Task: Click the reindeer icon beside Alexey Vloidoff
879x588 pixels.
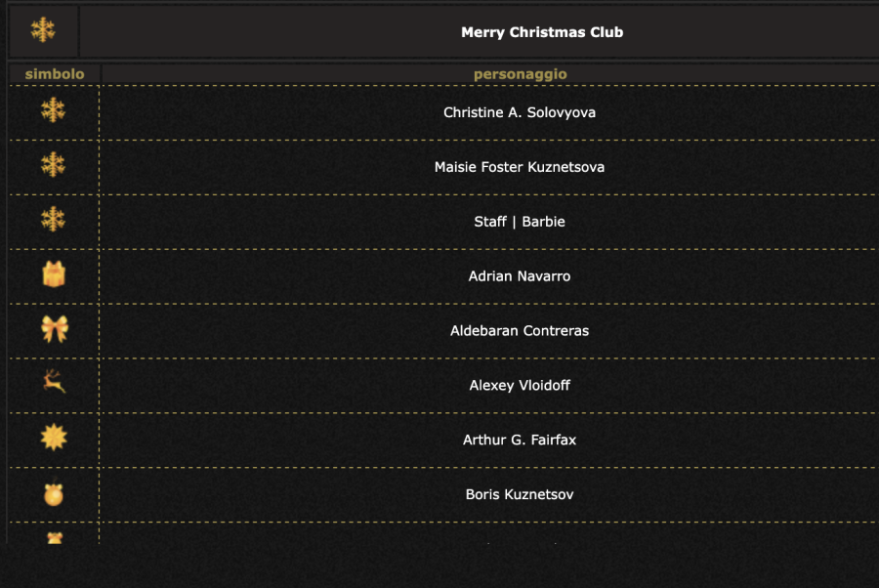Action: (x=54, y=383)
